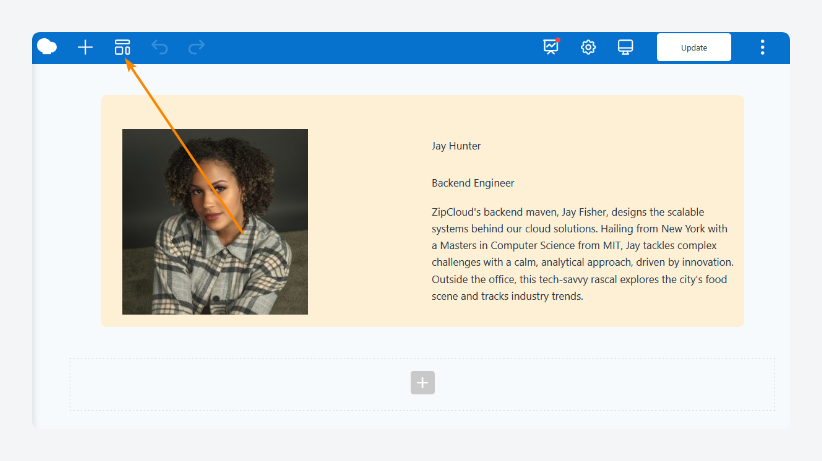The width and height of the screenshot is (822, 461).
Task: Open the settings gear icon
Action: pos(588,47)
